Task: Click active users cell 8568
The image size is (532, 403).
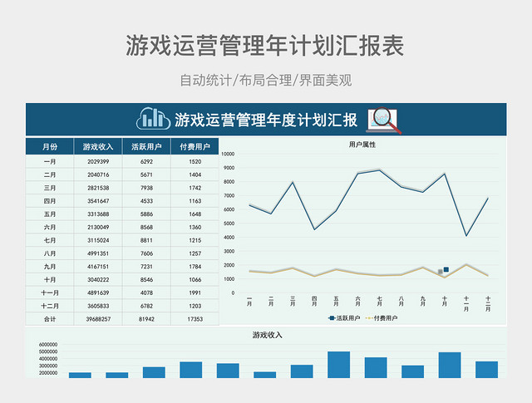Action: [146, 228]
